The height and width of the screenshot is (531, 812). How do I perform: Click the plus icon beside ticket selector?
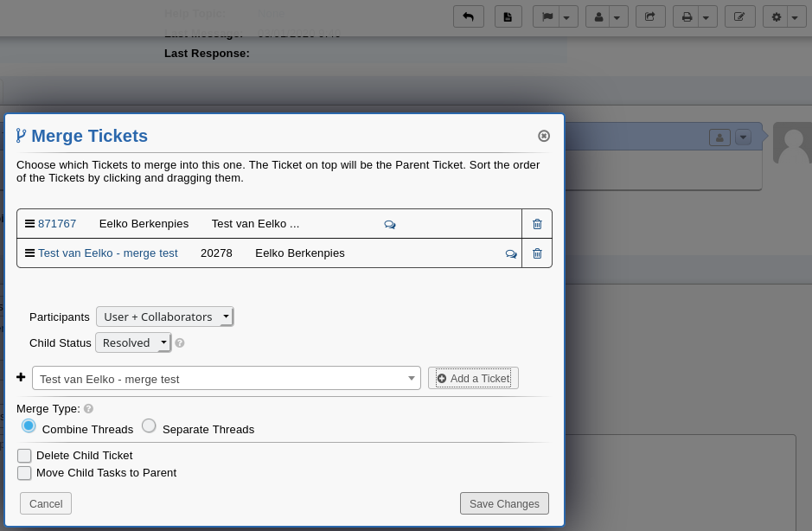(21, 377)
